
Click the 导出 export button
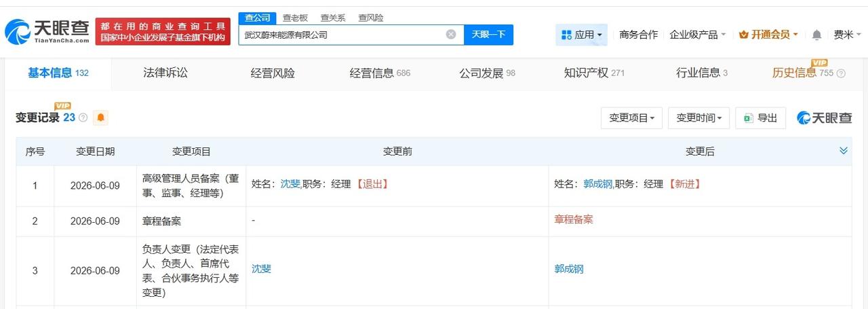[x=760, y=118]
